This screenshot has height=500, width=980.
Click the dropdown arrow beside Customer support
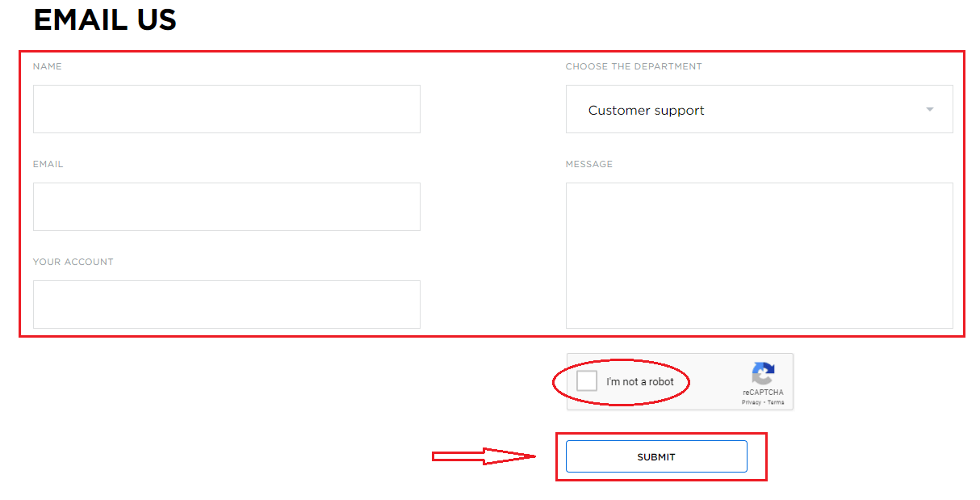pos(930,110)
